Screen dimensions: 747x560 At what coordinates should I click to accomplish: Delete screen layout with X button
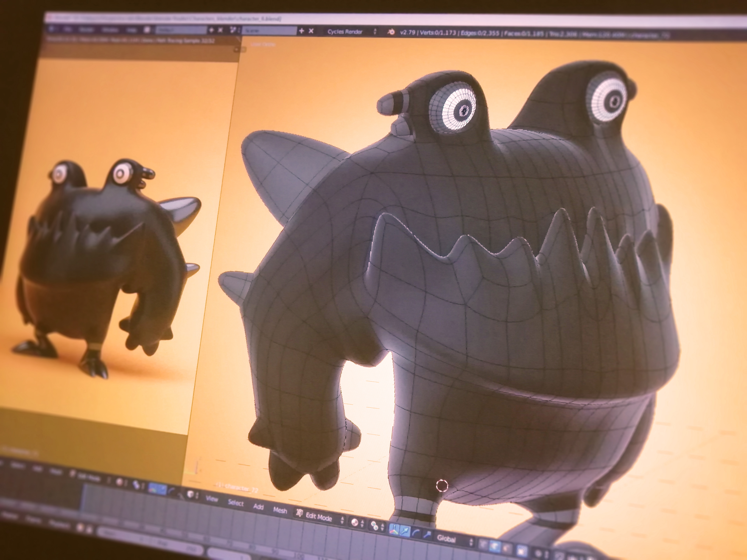[x=220, y=30]
